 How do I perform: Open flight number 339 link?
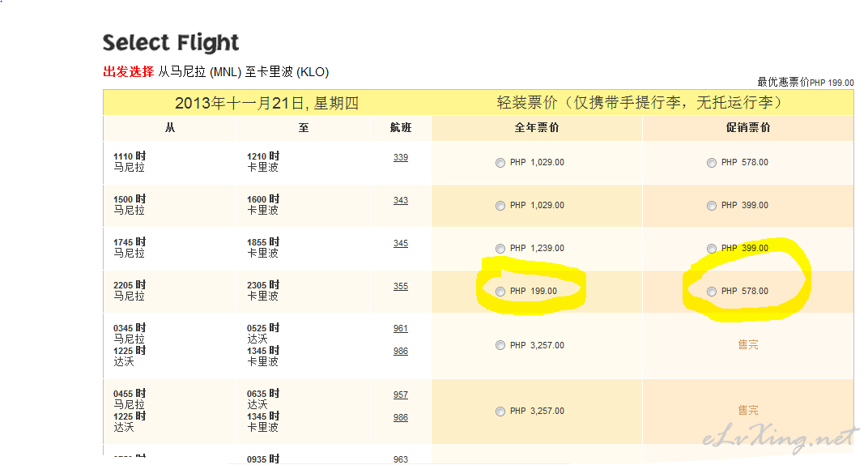click(401, 157)
